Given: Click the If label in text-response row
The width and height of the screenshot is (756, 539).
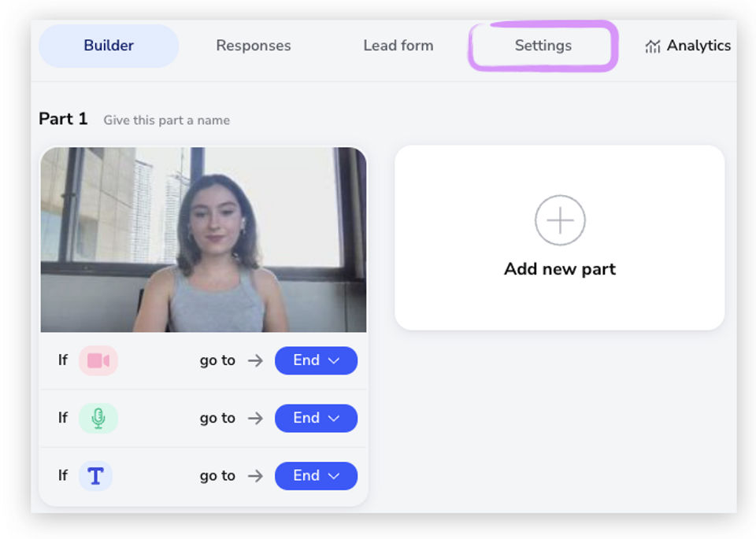Looking at the screenshot, I should tap(63, 475).
